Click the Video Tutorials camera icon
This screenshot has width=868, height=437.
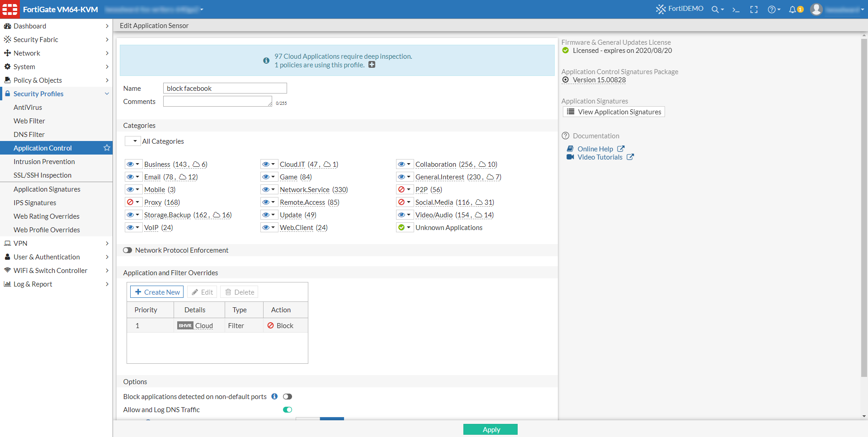[x=570, y=157]
